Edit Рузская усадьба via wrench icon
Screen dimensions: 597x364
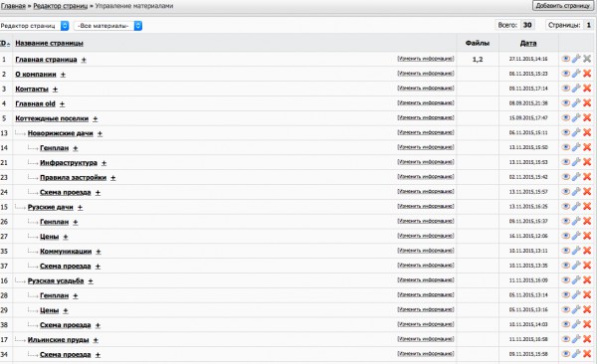click(x=576, y=279)
